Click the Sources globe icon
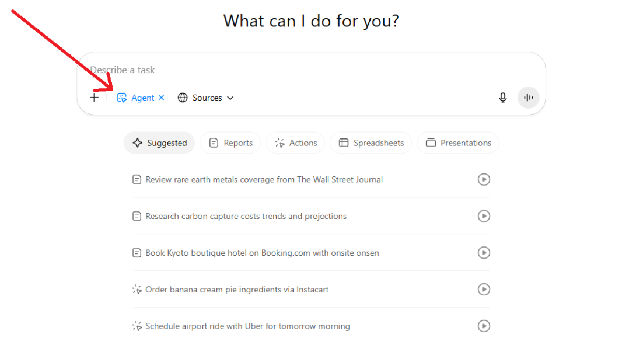 point(182,98)
